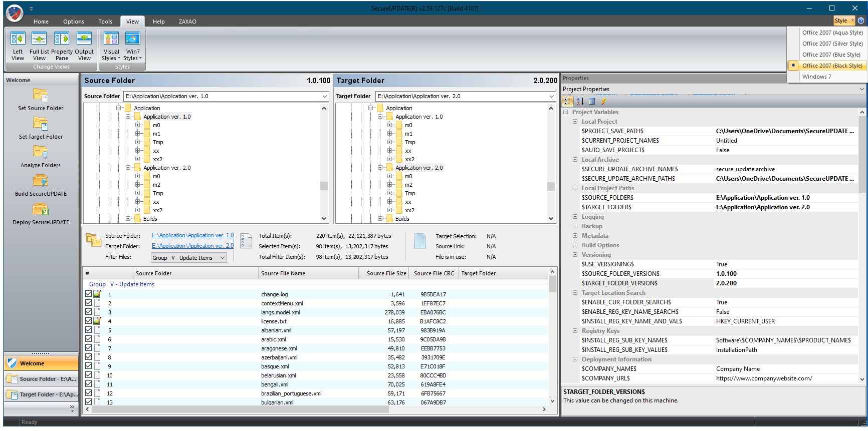Viewport: 868px width, 431px height.
Task: Collapse Application ver. 1.0 in source tree
Action: coord(128,117)
